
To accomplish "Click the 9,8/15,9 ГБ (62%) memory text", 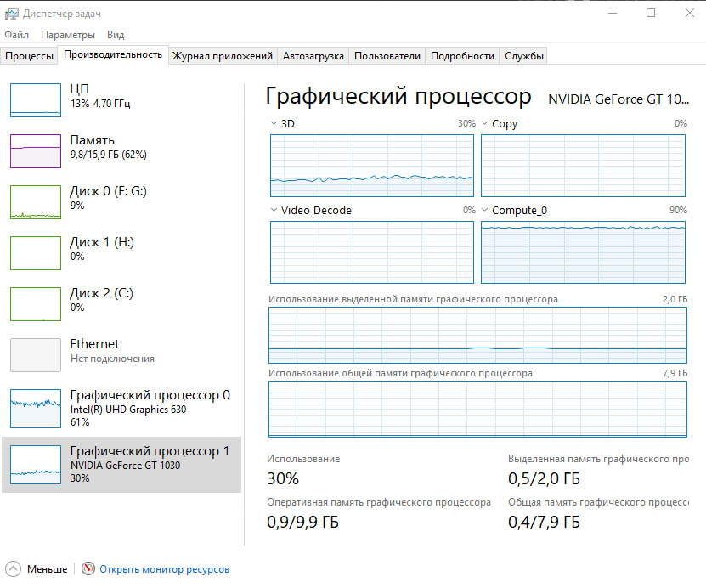I will click(x=109, y=155).
